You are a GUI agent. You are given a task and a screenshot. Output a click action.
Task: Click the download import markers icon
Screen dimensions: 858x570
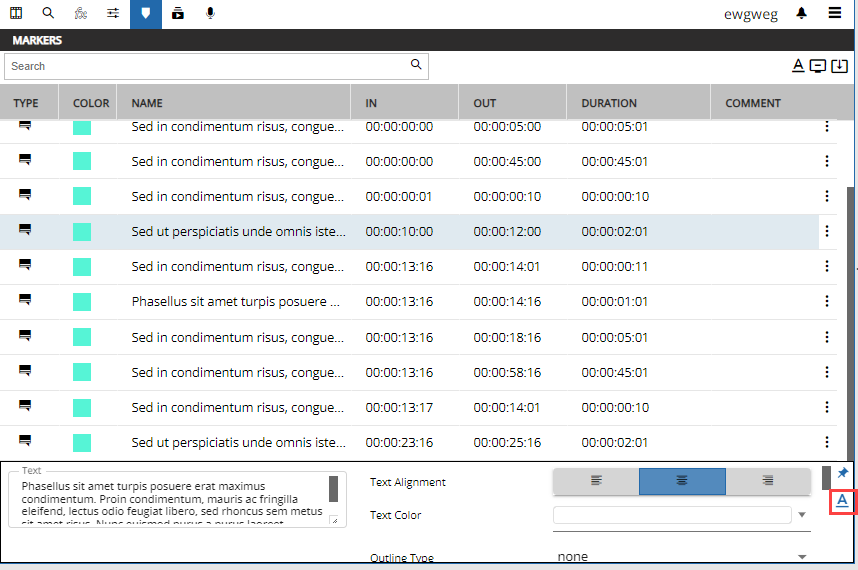click(x=839, y=66)
